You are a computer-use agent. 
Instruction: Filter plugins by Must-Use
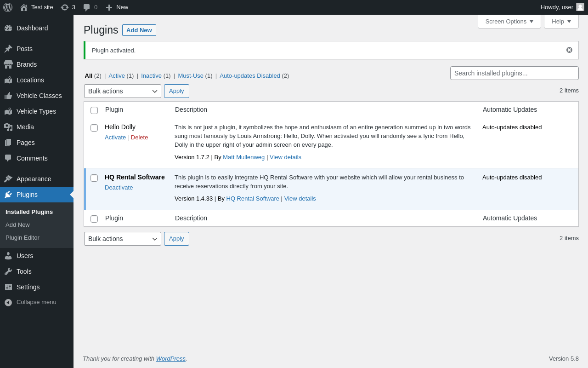coord(191,76)
